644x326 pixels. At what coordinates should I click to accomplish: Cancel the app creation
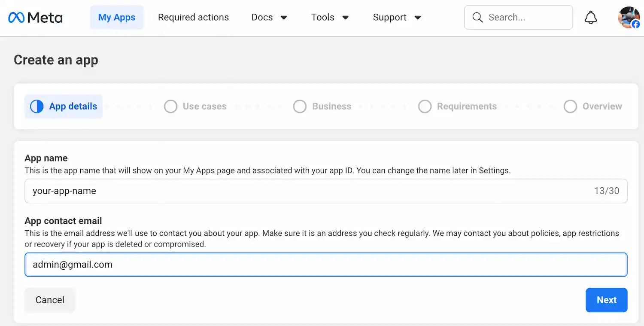pyautogui.click(x=49, y=299)
